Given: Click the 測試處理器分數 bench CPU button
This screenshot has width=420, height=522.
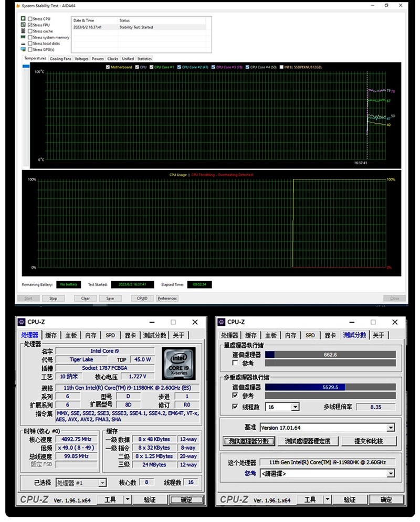Looking at the screenshot, I should coord(249,441).
